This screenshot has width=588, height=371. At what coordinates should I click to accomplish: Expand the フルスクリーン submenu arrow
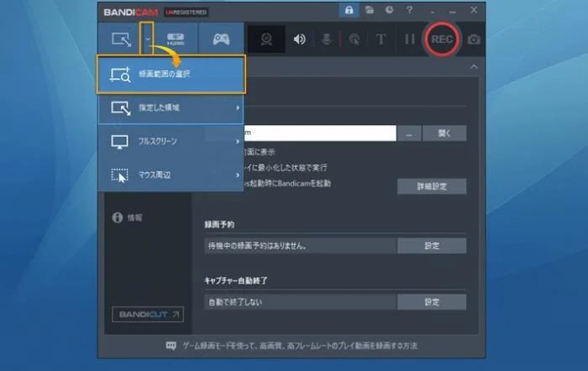(x=238, y=141)
